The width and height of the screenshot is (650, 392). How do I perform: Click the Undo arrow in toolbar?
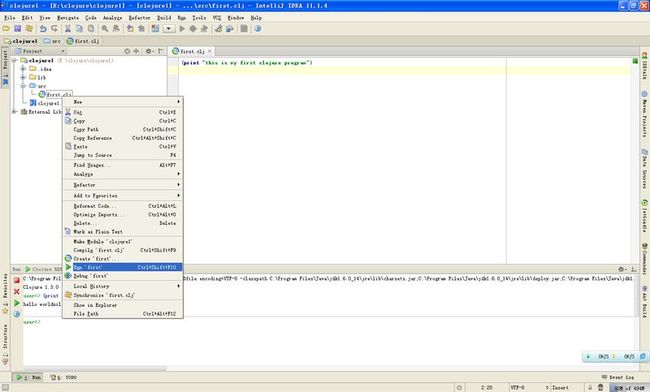pyautogui.click(x=43, y=29)
